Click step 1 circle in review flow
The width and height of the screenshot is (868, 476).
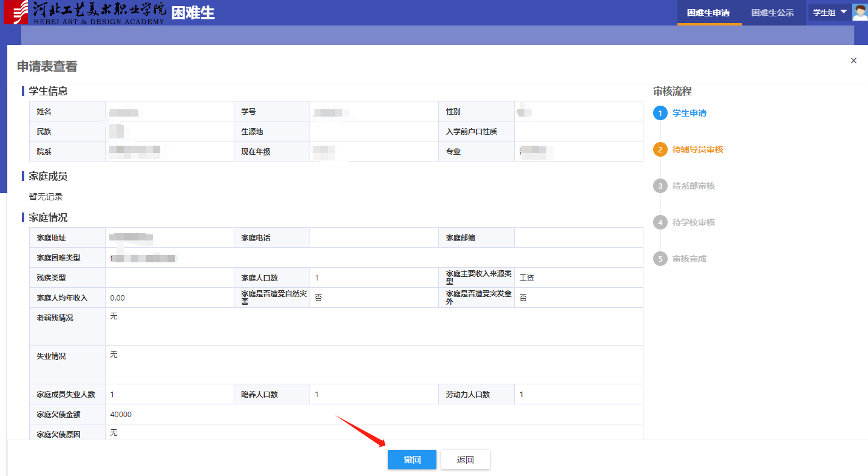pos(660,113)
